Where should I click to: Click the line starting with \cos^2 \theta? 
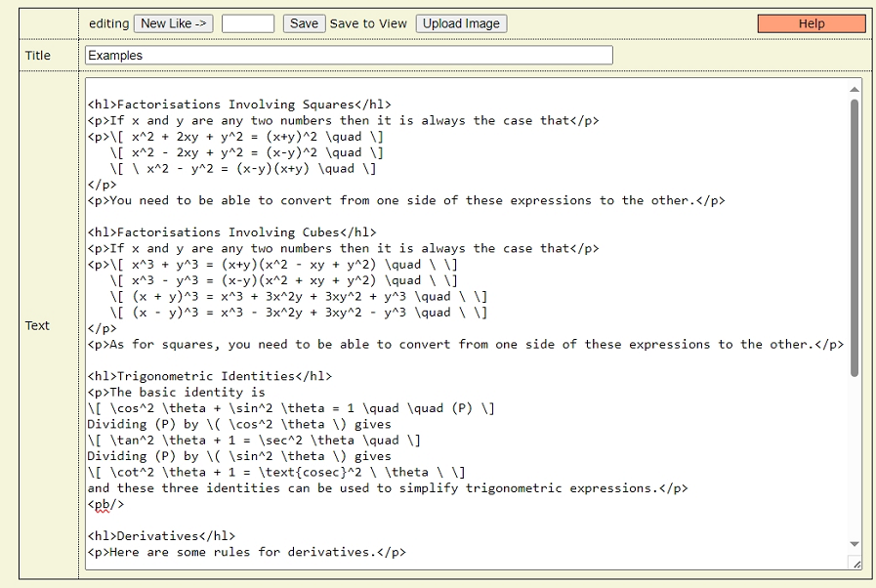point(290,408)
